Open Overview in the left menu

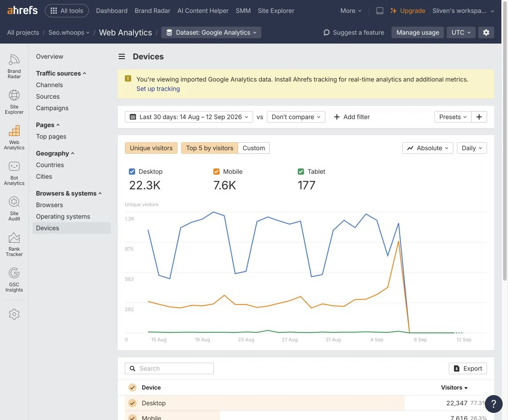[50, 56]
